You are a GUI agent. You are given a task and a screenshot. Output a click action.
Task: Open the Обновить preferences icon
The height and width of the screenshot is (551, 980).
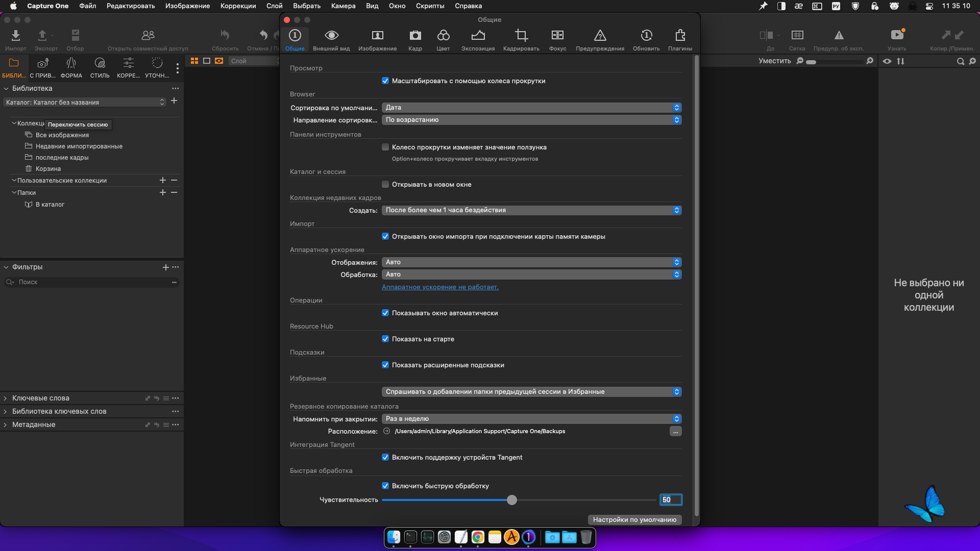(646, 40)
